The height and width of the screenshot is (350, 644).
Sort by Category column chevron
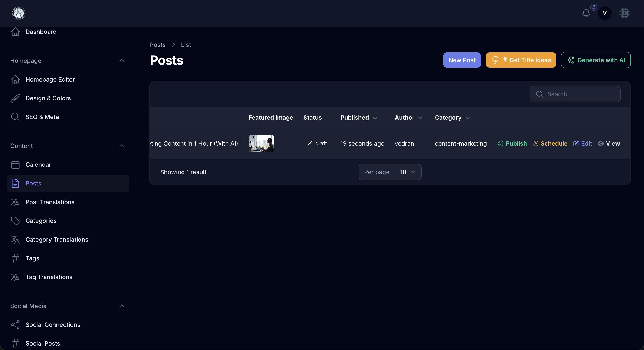(x=468, y=118)
